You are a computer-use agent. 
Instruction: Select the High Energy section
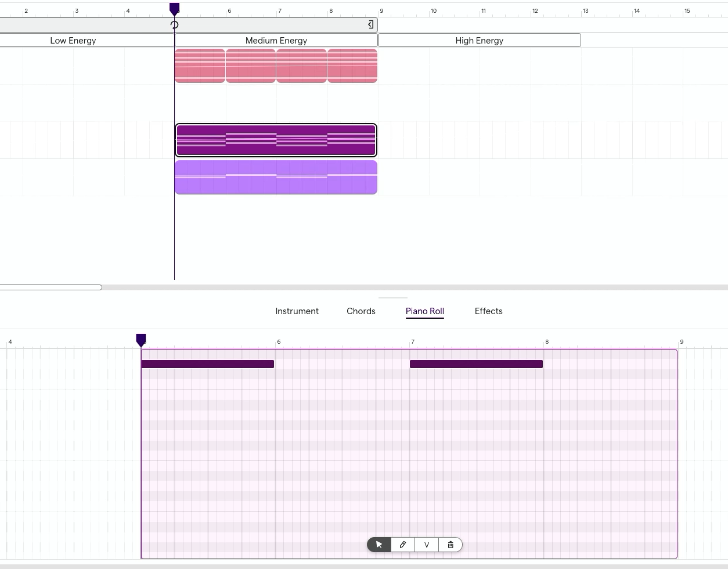click(x=480, y=40)
